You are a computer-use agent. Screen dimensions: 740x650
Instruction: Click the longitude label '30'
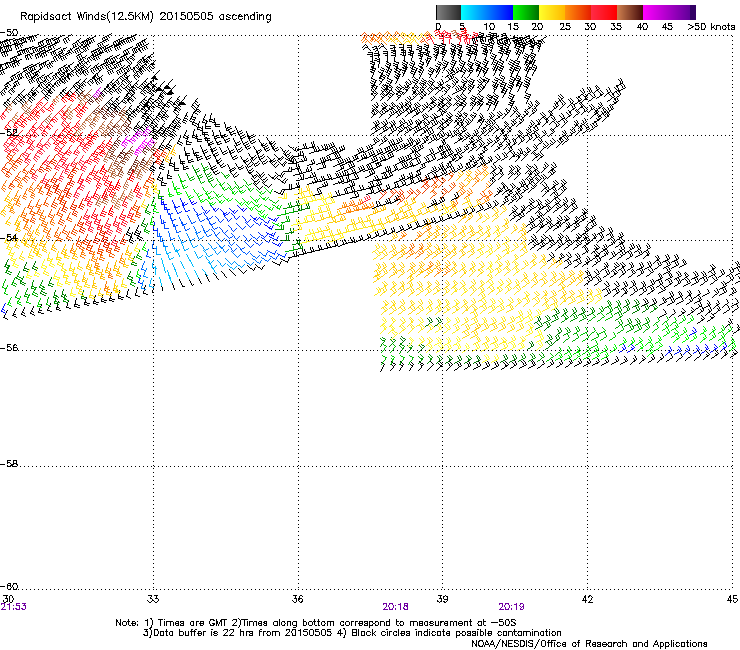(8, 599)
